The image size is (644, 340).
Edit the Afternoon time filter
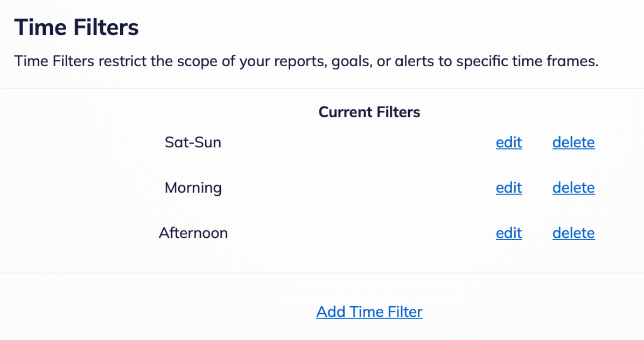click(x=508, y=233)
